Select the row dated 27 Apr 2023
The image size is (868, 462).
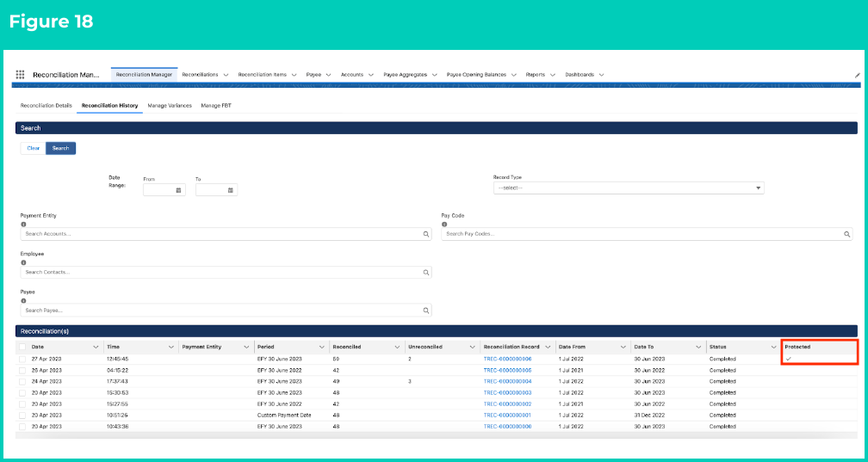coord(22,359)
